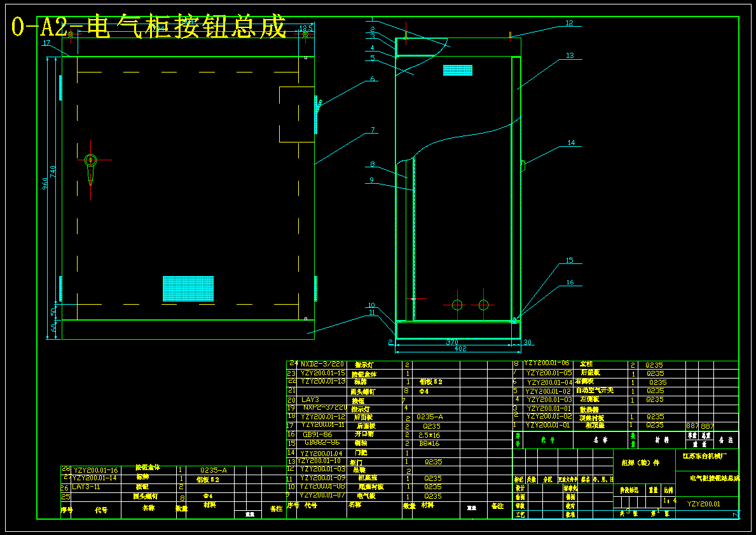The height and width of the screenshot is (535, 756).
Task: Click the part code YZY200.01-09
Action: pyautogui.click(x=322, y=478)
